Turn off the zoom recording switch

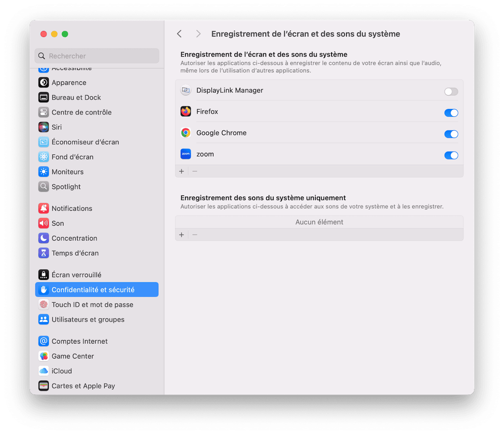point(451,155)
